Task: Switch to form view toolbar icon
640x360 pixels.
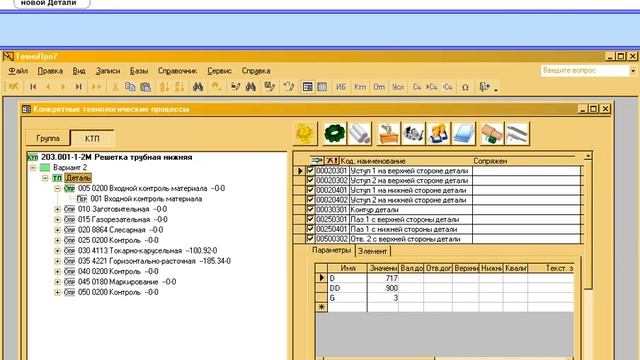Action: pyautogui.click(x=307, y=87)
